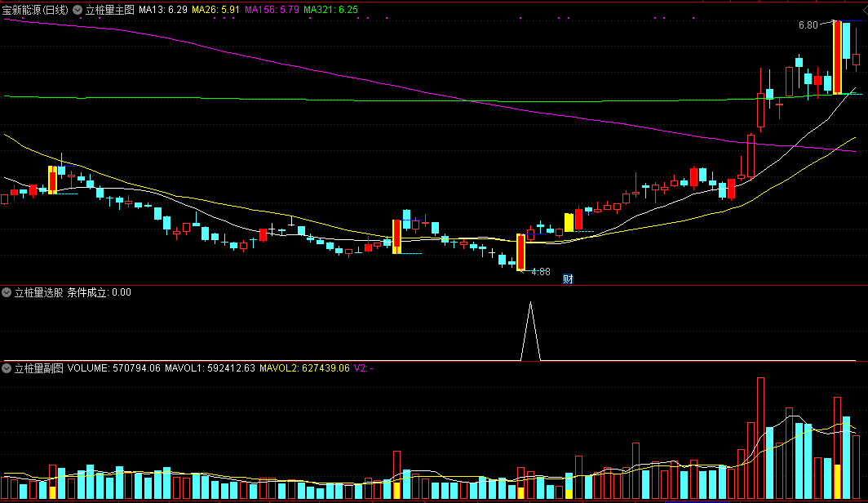Click the MAVOL1: 592412.63 readout
The width and height of the screenshot is (868, 503).
pos(210,368)
